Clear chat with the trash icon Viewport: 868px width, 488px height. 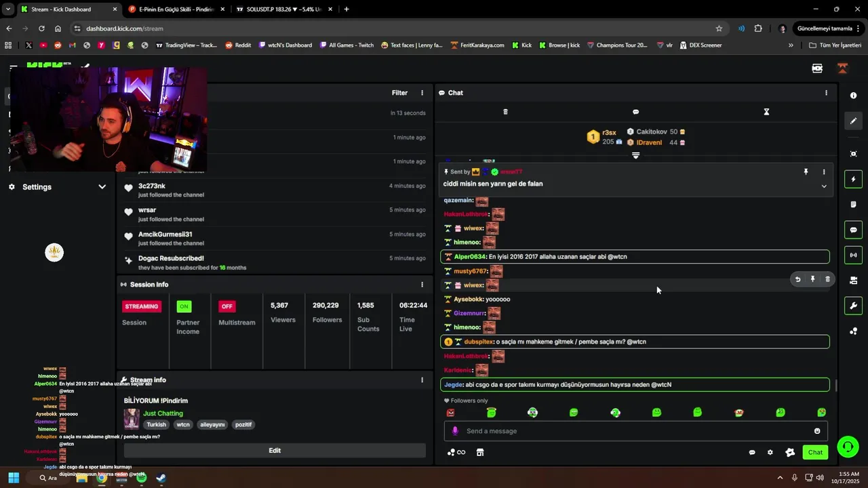coord(505,112)
